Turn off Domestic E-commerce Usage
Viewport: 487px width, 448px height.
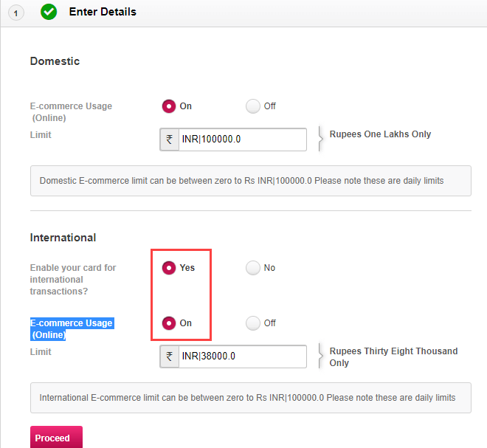[x=253, y=106]
